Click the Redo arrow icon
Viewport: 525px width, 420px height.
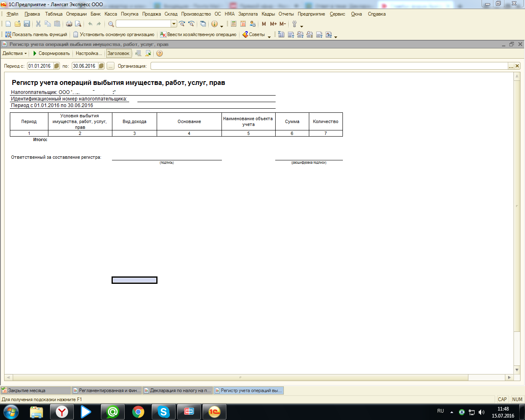[x=99, y=24]
